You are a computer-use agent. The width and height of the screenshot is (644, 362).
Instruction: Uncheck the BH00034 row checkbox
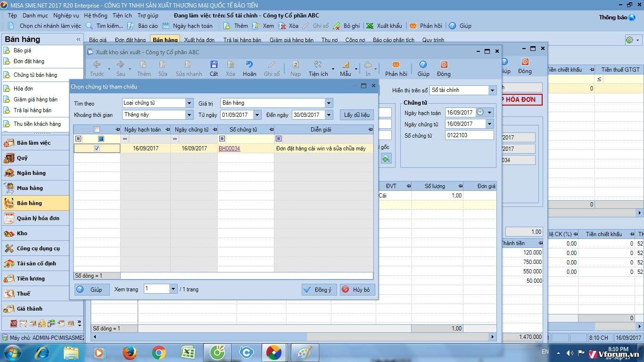97,148
